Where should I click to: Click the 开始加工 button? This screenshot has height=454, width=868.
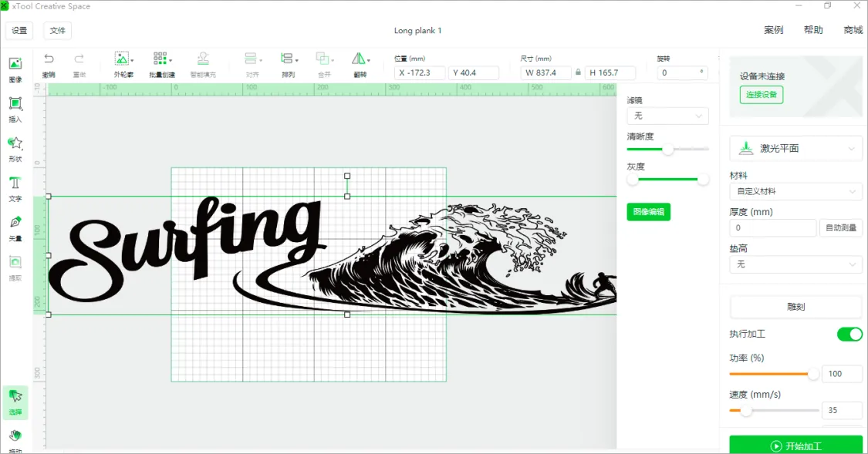tap(795, 446)
